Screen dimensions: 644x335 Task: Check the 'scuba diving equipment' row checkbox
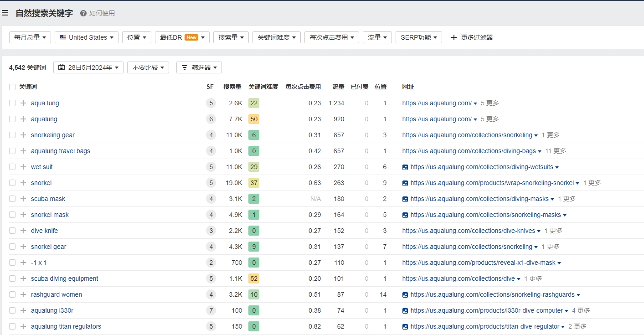click(x=12, y=278)
